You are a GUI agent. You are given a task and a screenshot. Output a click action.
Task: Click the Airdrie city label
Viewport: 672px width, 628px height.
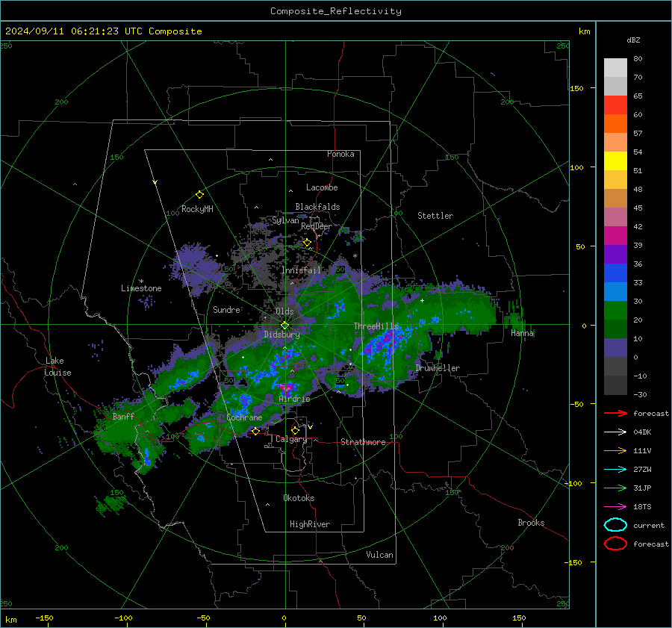click(x=294, y=399)
